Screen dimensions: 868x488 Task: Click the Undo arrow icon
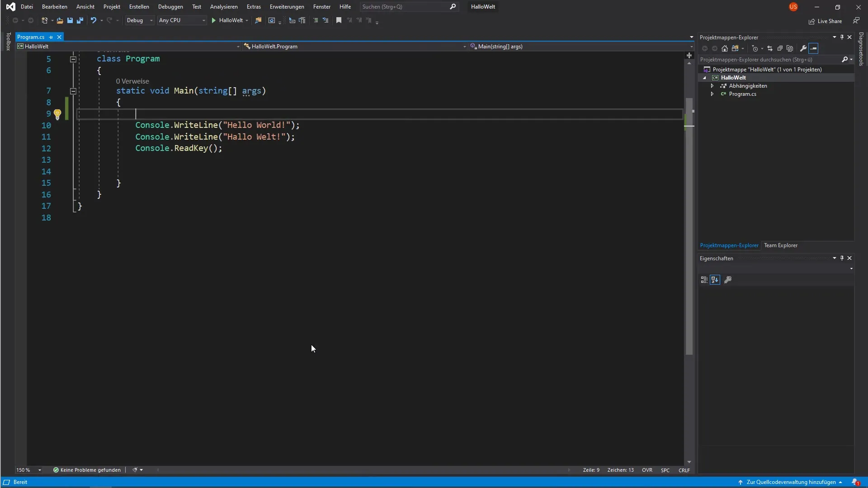(93, 20)
